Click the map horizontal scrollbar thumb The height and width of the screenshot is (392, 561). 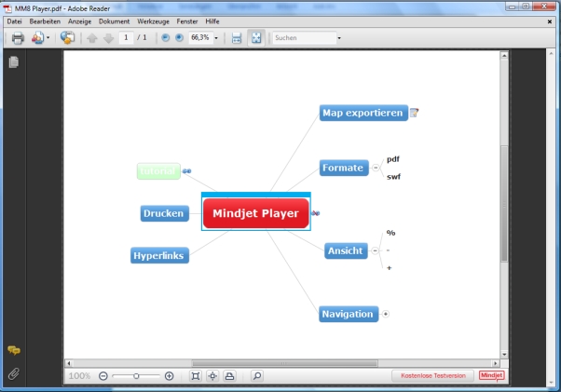tap(285, 363)
